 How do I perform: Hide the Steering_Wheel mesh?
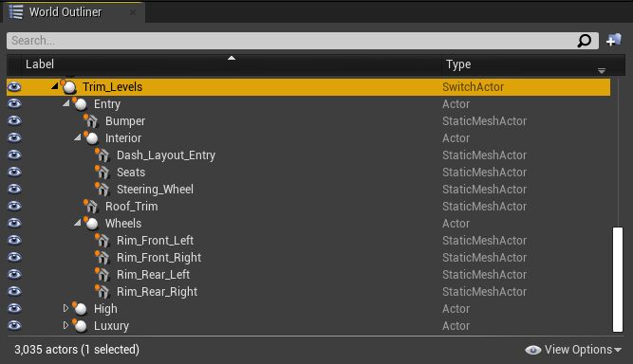tap(14, 189)
